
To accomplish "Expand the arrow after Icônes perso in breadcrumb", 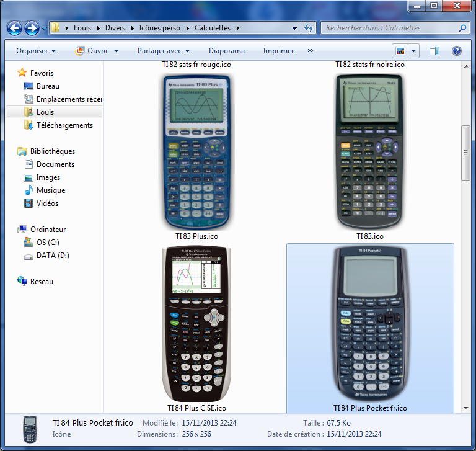I will tap(188, 28).
